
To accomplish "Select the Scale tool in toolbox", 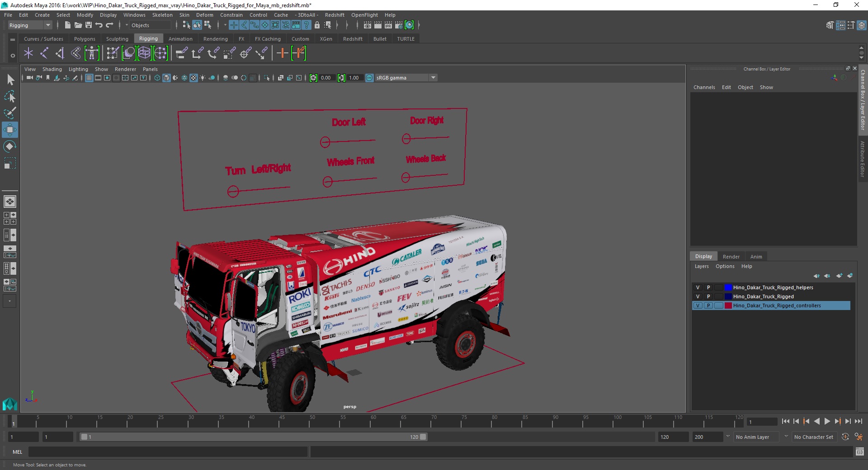I will pos(10,163).
